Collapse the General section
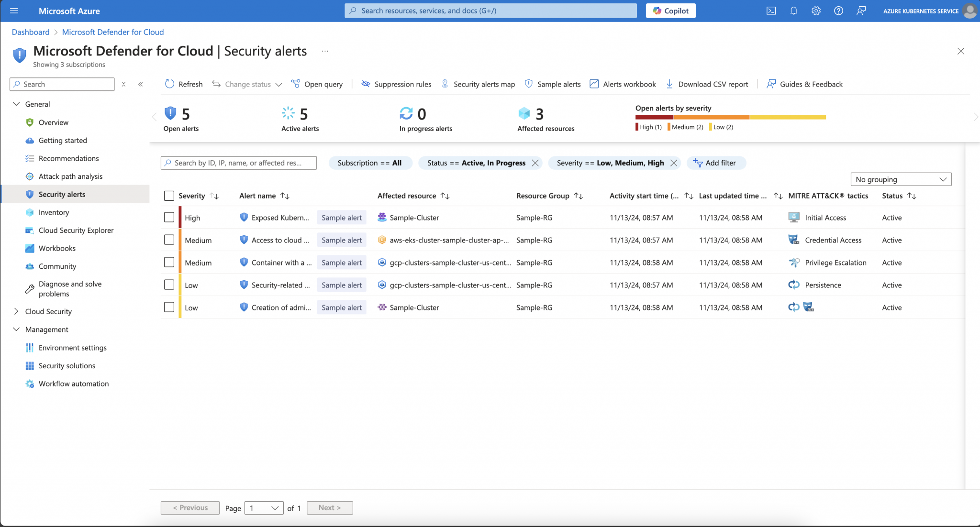This screenshot has height=527, width=980. 16,104
